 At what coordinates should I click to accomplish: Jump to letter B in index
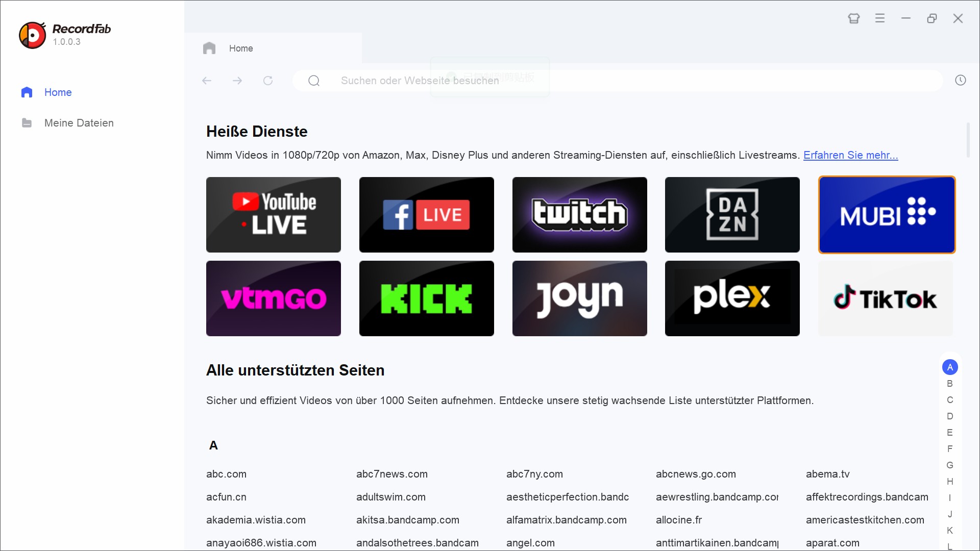tap(950, 384)
